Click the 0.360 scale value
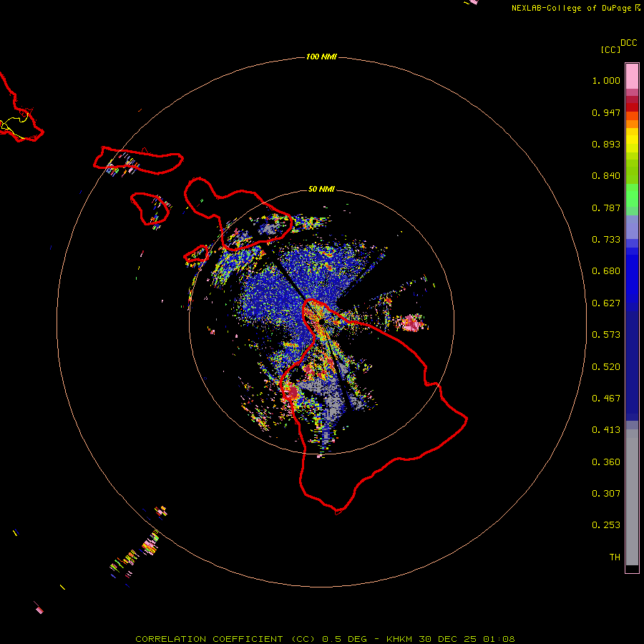 point(606,462)
